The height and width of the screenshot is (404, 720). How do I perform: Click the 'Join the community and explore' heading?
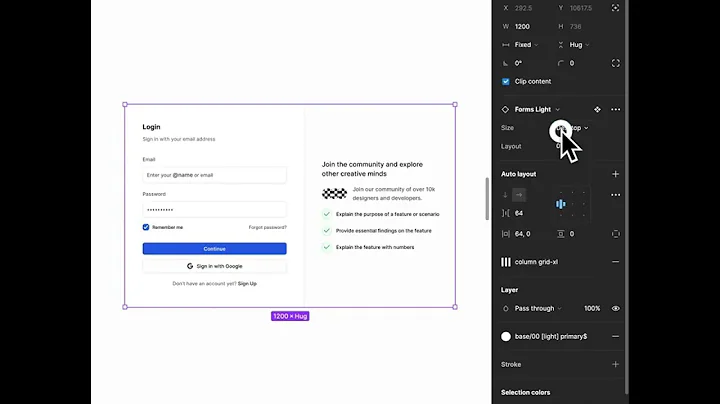[372, 169]
